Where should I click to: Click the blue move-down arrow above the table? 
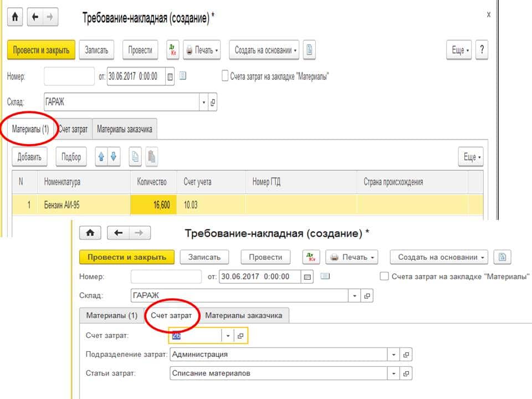(114, 157)
